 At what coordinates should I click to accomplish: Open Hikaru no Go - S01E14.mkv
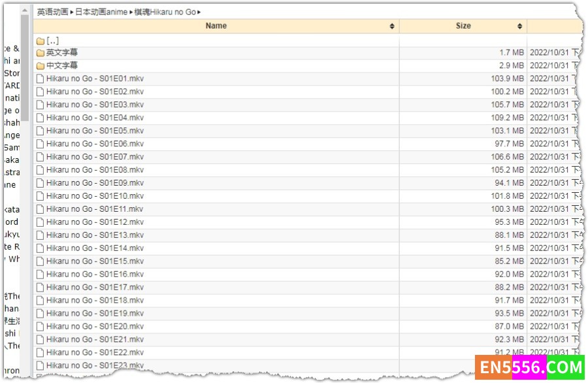pos(95,248)
